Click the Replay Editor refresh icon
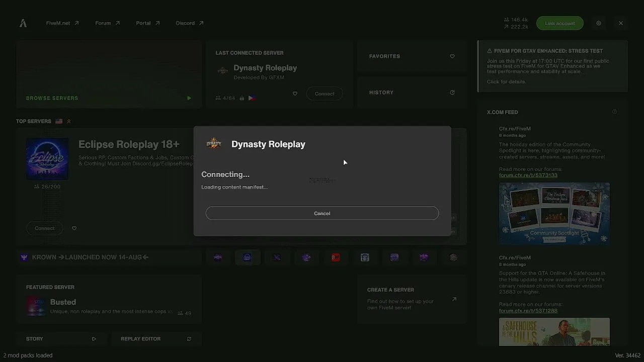This screenshot has width=644, height=362. click(189, 339)
